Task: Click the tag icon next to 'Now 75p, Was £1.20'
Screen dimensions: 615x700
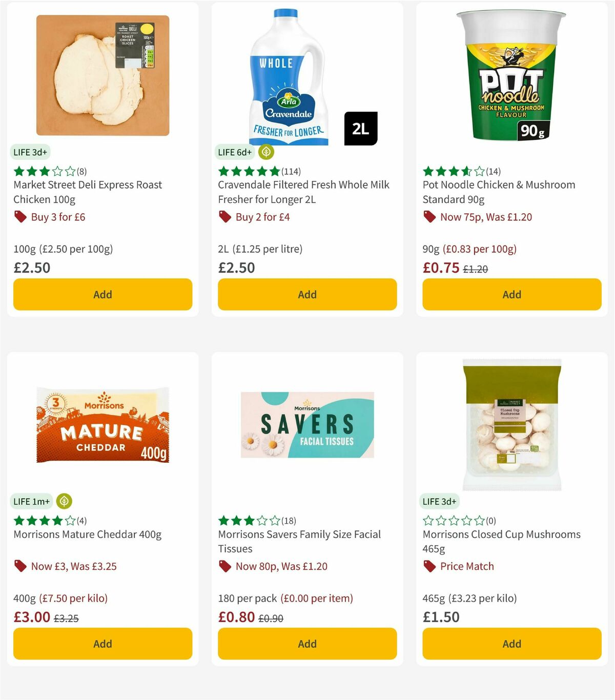Action: pyautogui.click(x=429, y=217)
